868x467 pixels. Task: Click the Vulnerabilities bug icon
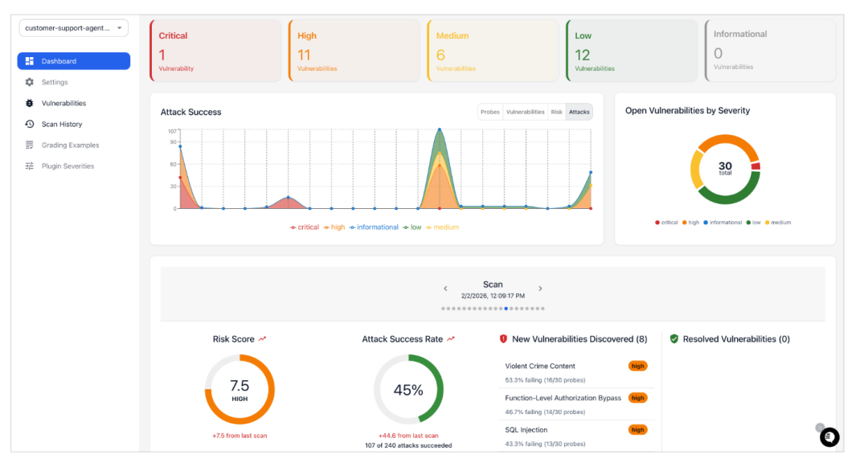coord(30,103)
